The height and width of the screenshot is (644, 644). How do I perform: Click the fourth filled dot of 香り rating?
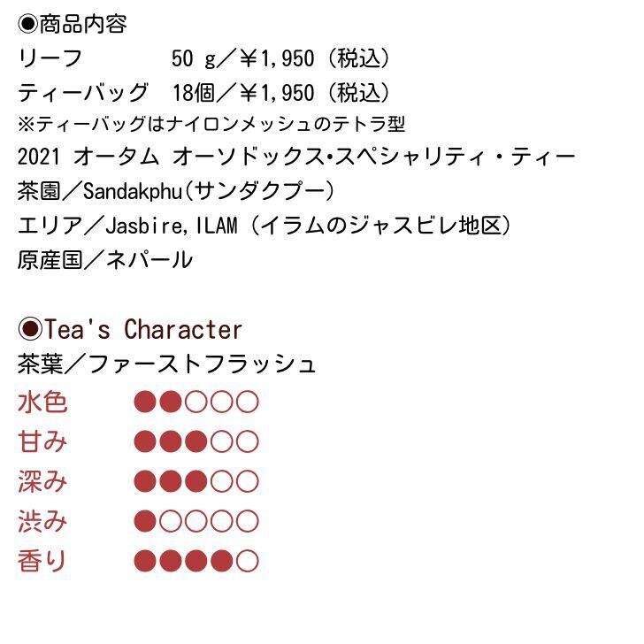pos(222,561)
